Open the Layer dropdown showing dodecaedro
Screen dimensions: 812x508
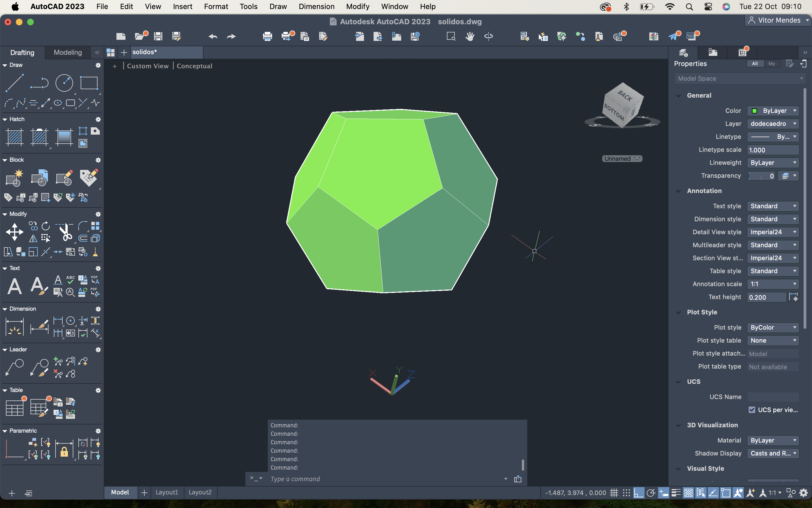773,124
